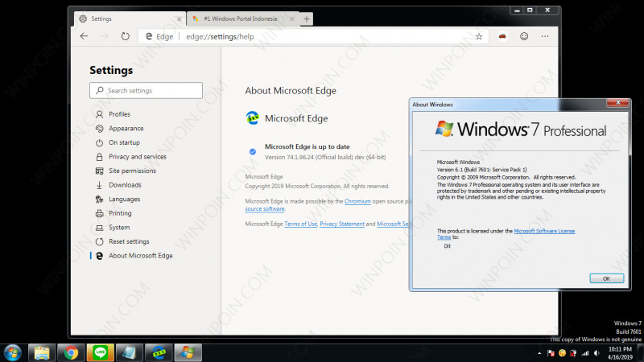Click the Edge version number text
The image size is (644, 362).
point(325,157)
